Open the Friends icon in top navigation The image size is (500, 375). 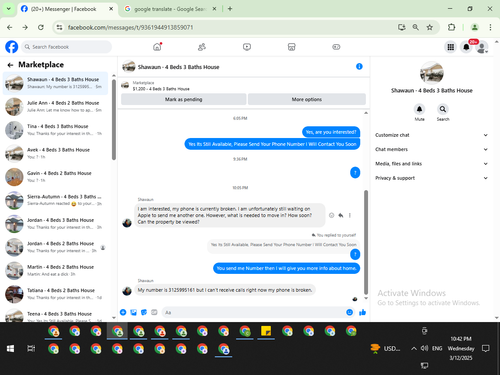pos(202,47)
